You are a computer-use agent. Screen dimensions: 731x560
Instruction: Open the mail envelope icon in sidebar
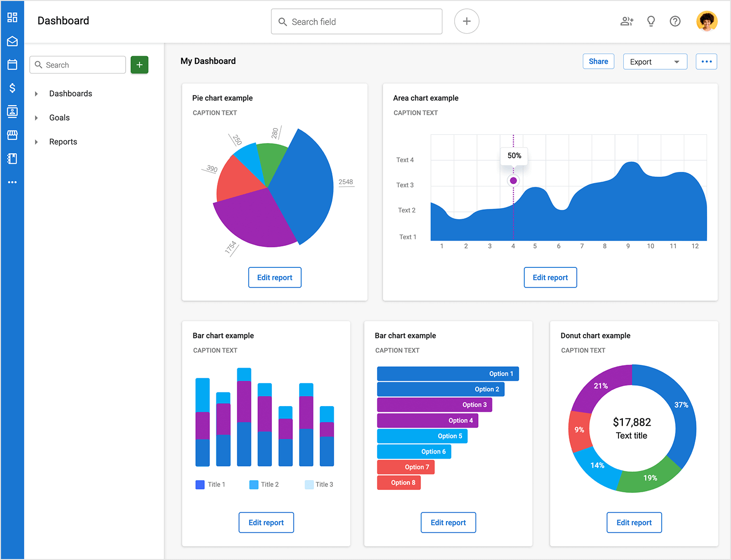[x=12, y=41]
